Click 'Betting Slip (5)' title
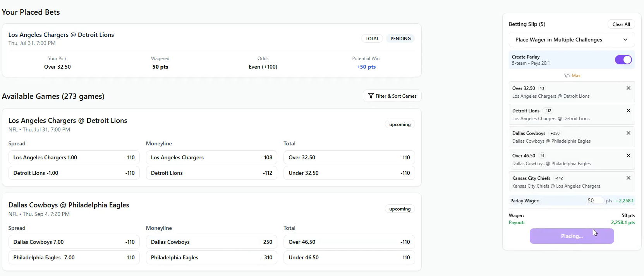 [x=527, y=24]
